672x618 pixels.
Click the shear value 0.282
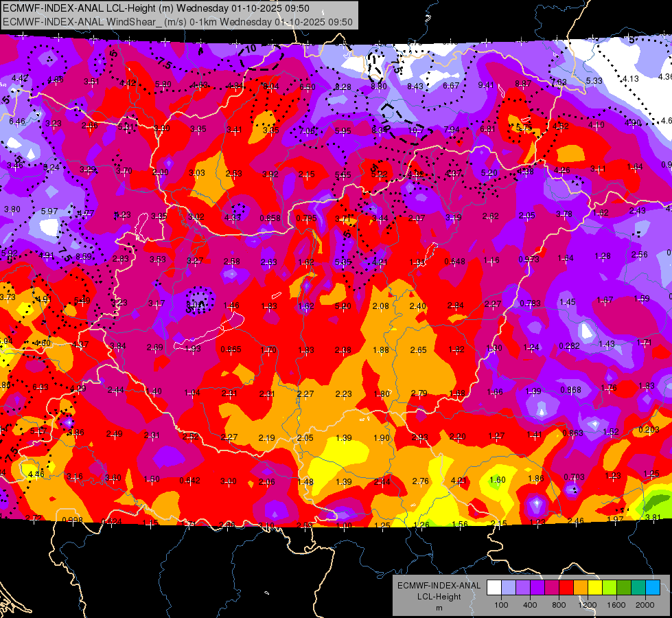tap(569, 346)
